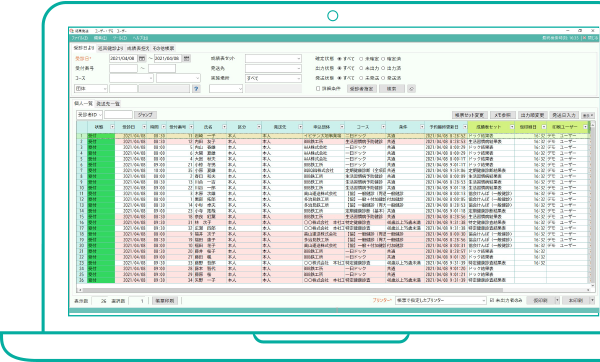The height and width of the screenshot is (362, 600).
Task: Open the calendar picker for start date
Action: tap(142, 59)
